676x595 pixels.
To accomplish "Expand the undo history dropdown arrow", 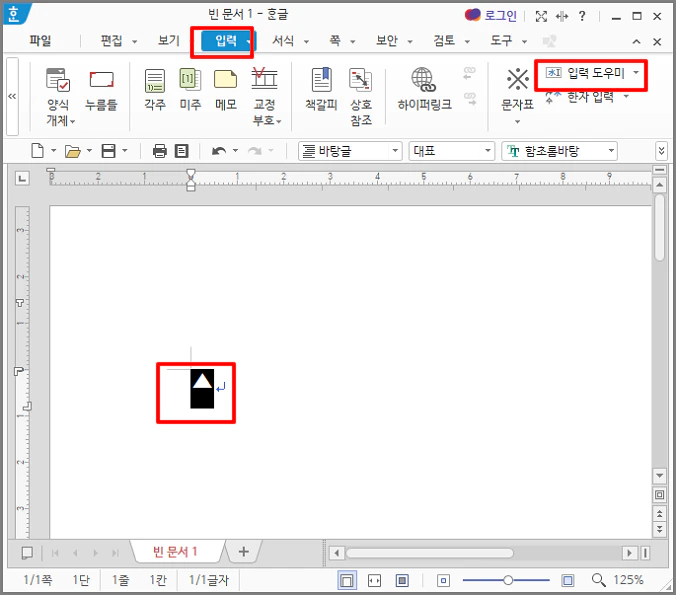I will [x=235, y=151].
